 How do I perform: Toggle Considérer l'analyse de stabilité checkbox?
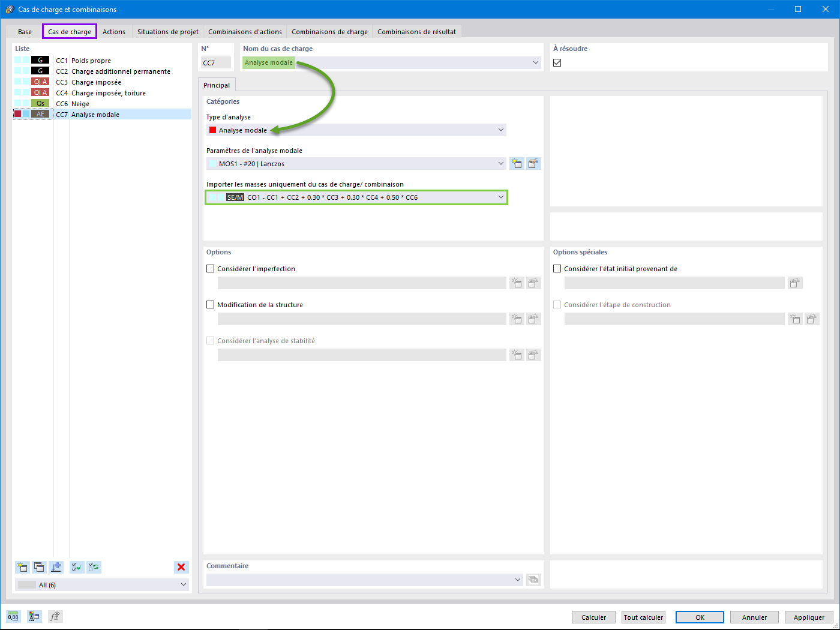211,341
